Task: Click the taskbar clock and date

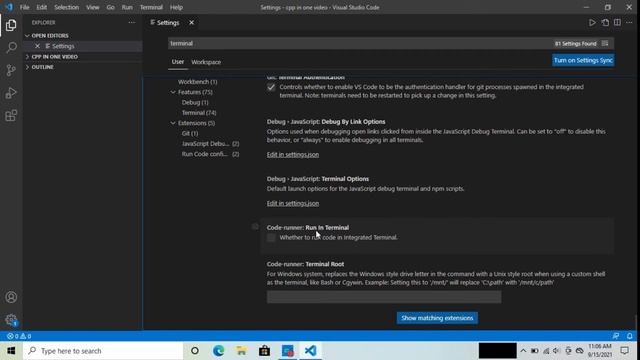Action: (600, 351)
